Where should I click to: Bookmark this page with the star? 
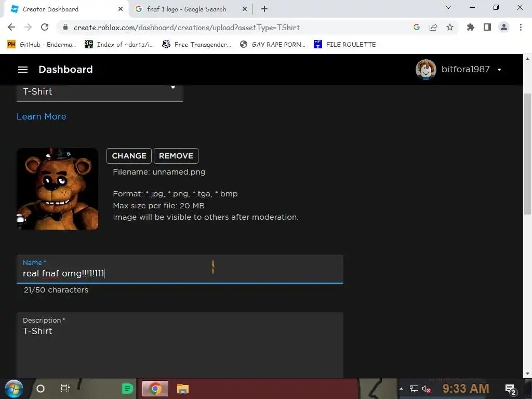tap(449, 27)
